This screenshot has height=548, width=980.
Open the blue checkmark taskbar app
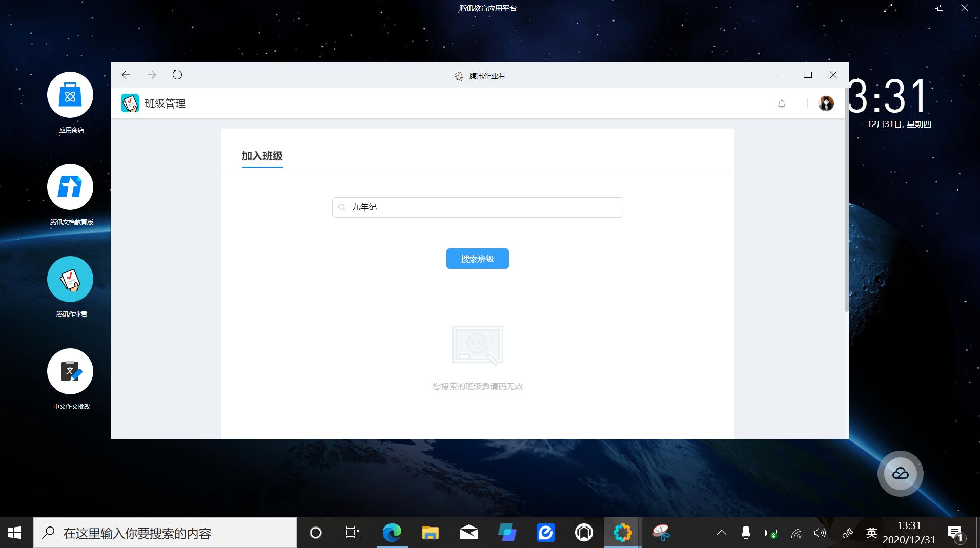pyautogui.click(x=546, y=533)
